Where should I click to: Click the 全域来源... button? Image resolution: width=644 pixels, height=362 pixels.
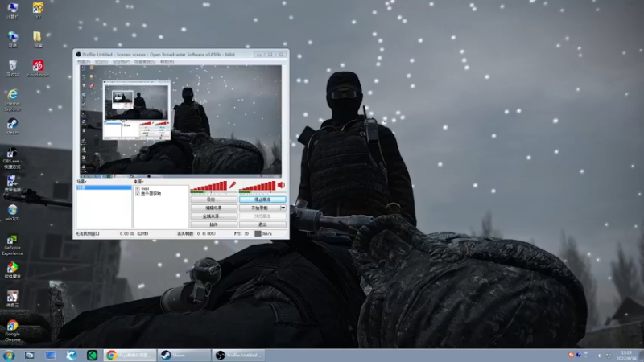pos(213,216)
